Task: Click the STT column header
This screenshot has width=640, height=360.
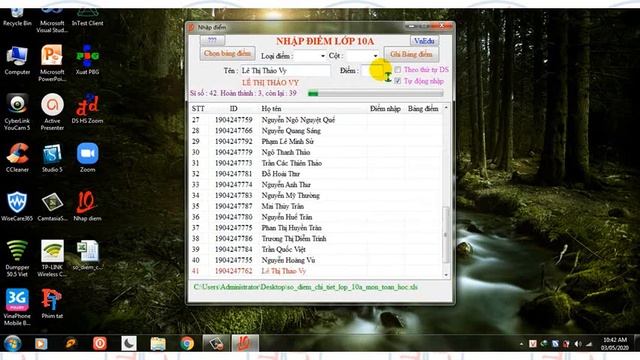Action: point(198,109)
